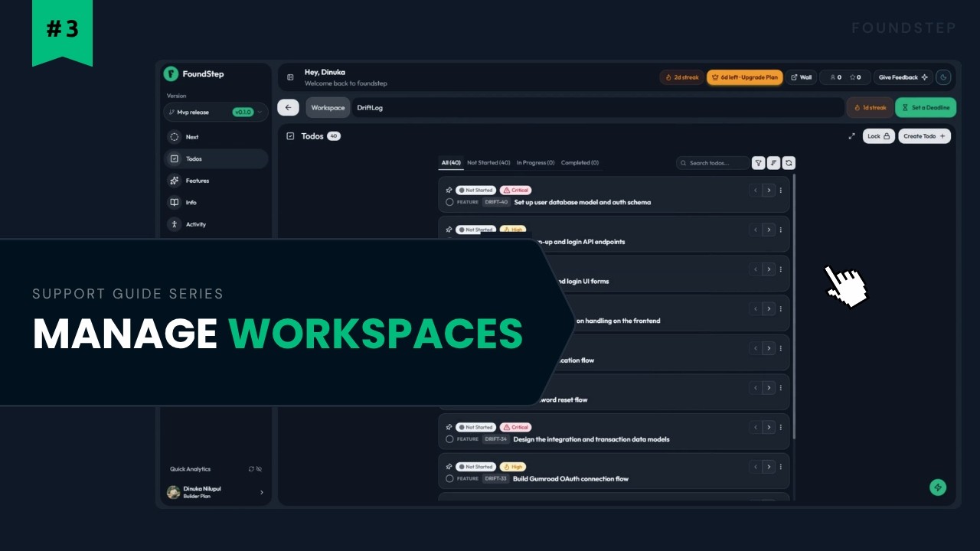980x551 pixels.
Task: Open the Mvp release version dropdown
Action: click(x=216, y=112)
